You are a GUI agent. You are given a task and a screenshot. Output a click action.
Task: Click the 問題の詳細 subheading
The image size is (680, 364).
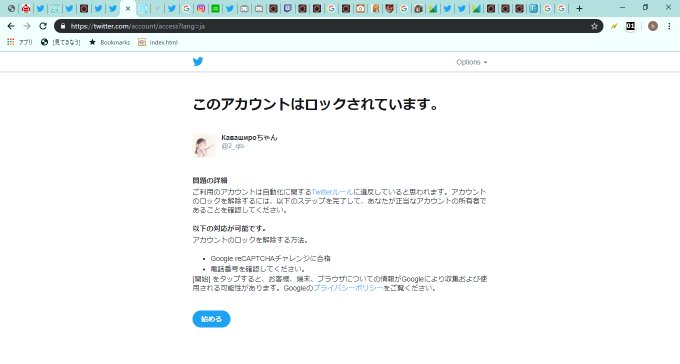tap(210, 180)
